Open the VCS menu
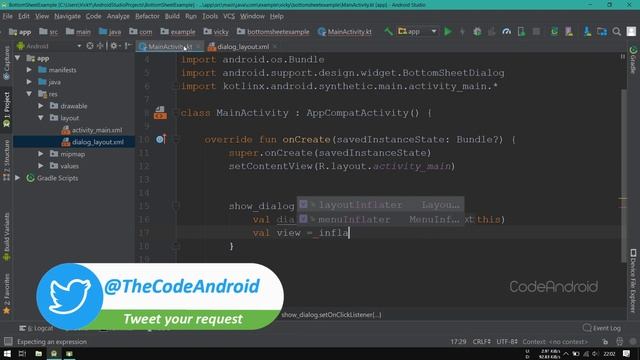640x360 pixels. [x=229, y=16]
